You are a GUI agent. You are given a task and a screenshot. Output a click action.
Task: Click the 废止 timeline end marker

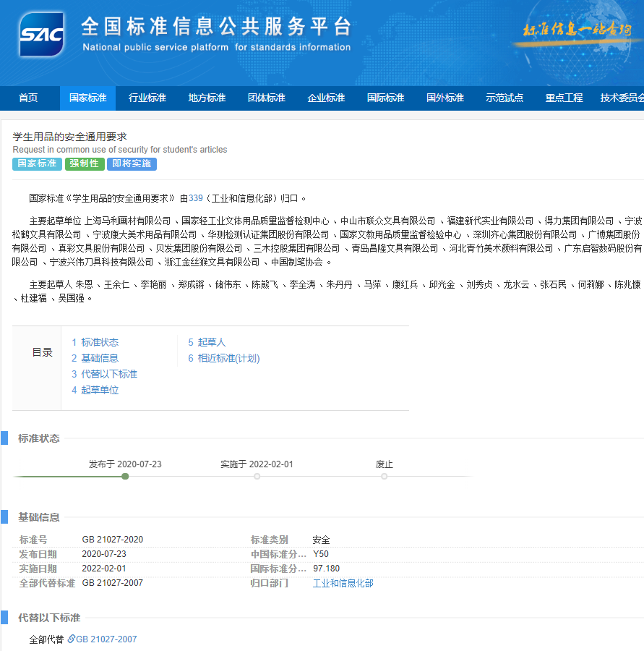(x=384, y=476)
